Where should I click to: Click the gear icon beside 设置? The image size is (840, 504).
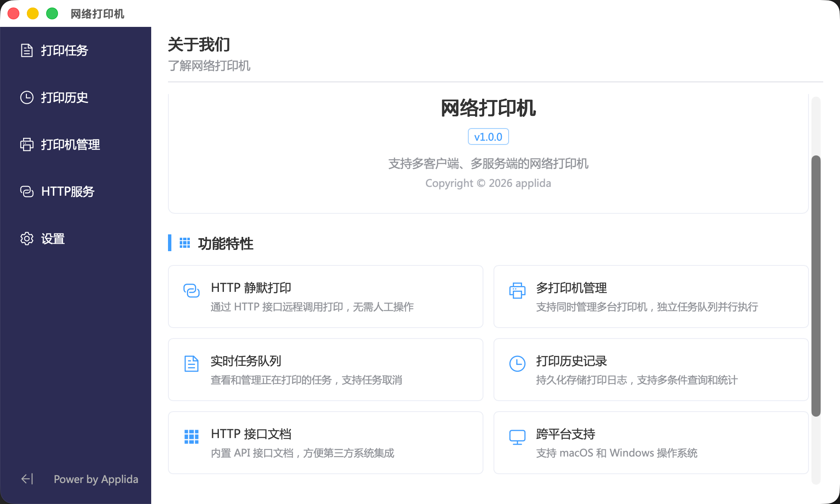coord(27,239)
